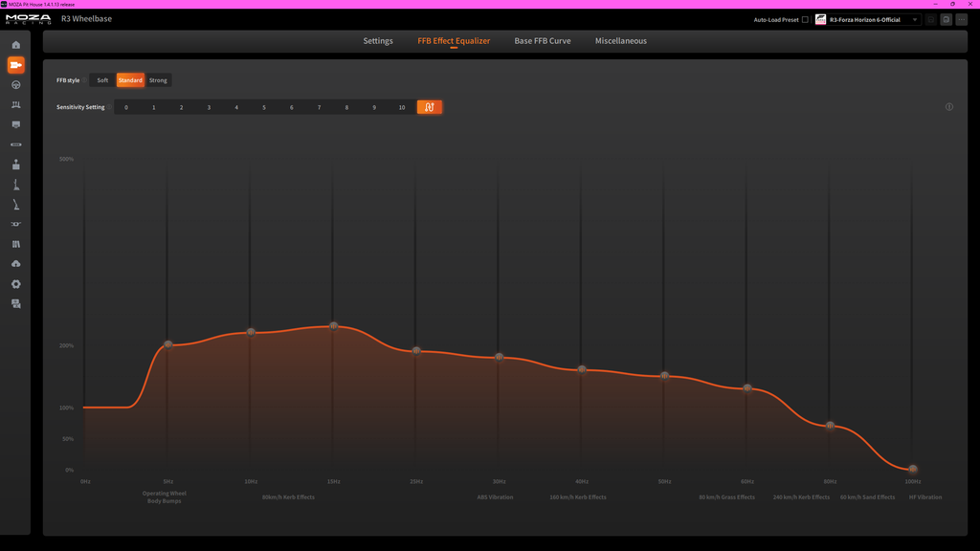Select the Strong FFB style
Screen dimensions: 980x551
158,80
